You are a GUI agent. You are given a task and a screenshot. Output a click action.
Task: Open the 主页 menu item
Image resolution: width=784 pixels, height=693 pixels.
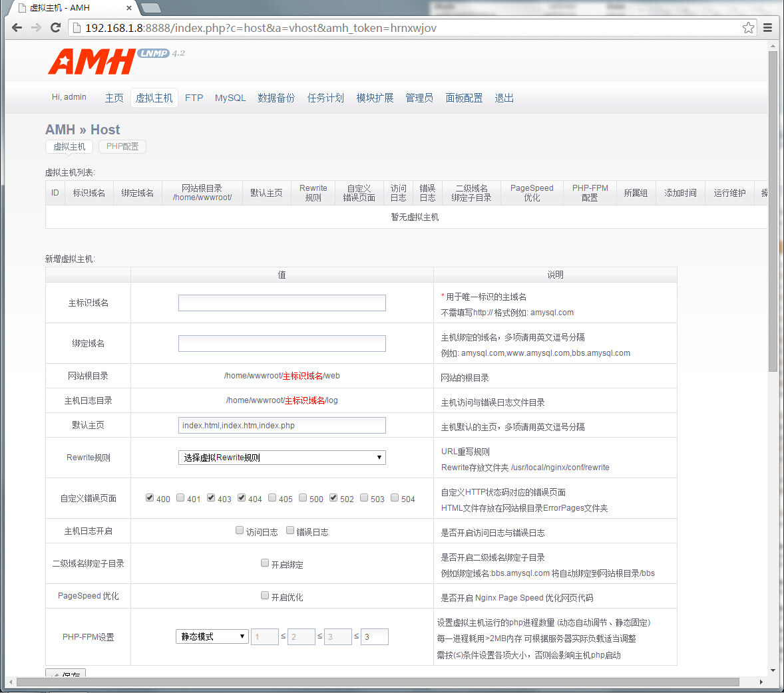point(114,98)
